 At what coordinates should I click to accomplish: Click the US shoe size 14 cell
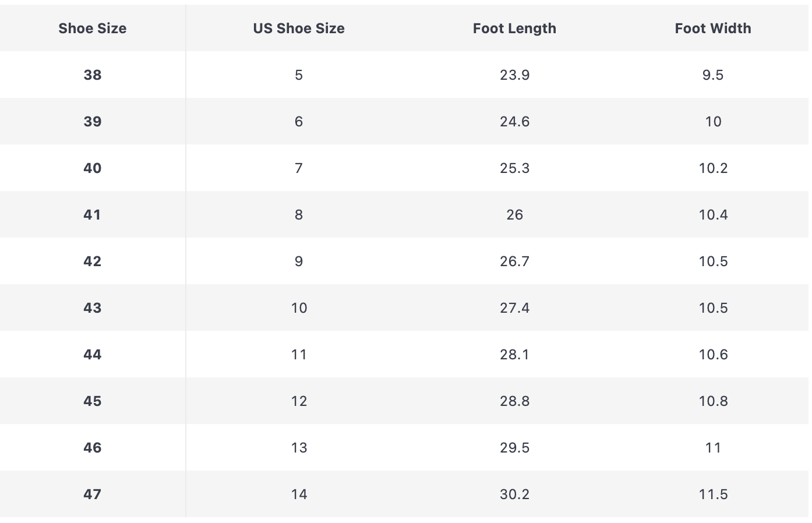299,494
